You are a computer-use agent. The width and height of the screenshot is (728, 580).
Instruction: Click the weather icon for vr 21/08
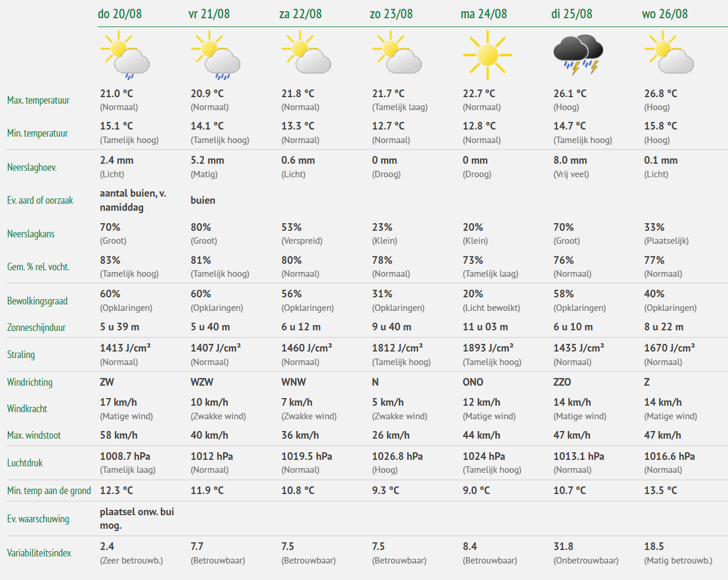tap(216, 55)
